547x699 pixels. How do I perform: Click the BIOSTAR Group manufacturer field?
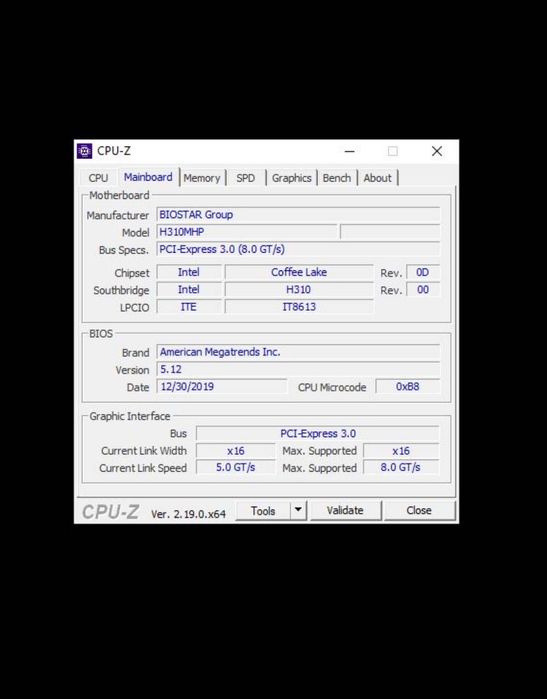pos(298,214)
